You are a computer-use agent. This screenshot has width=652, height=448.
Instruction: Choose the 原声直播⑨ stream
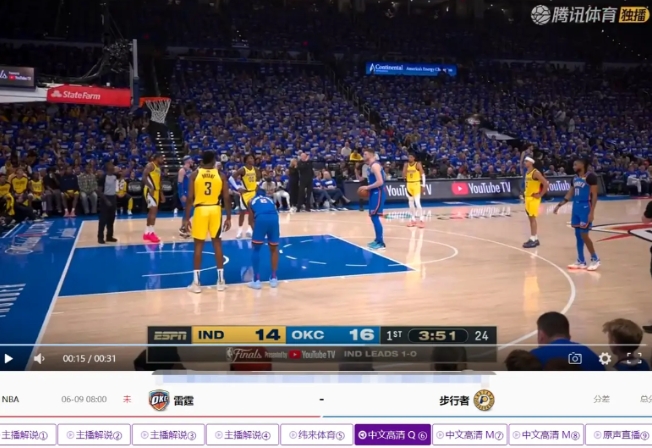(619, 435)
